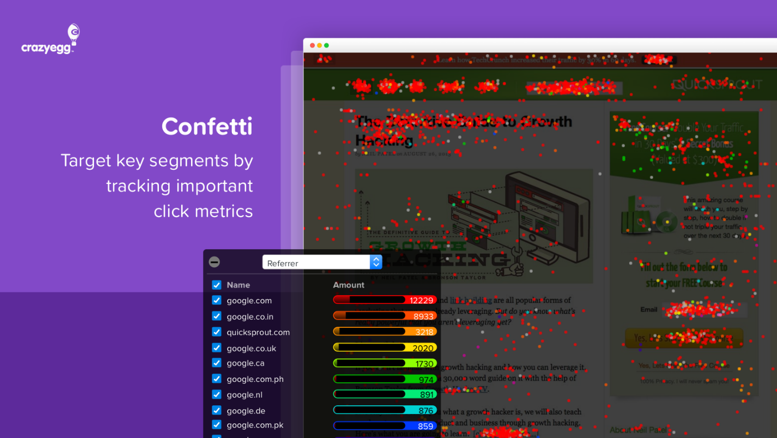Click the Growth Hacking article illustration
This screenshot has height=439, width=777.
point(474,226)
